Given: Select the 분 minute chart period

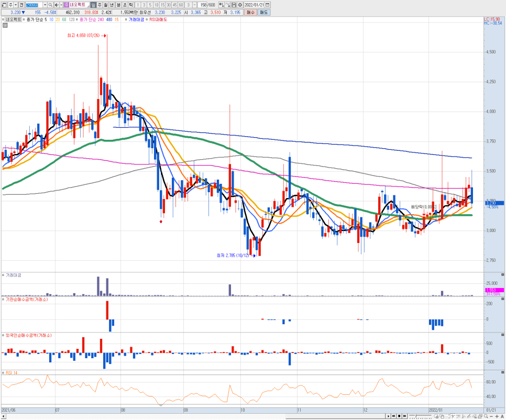Looking at the screenshot, I should coord(118,5).
